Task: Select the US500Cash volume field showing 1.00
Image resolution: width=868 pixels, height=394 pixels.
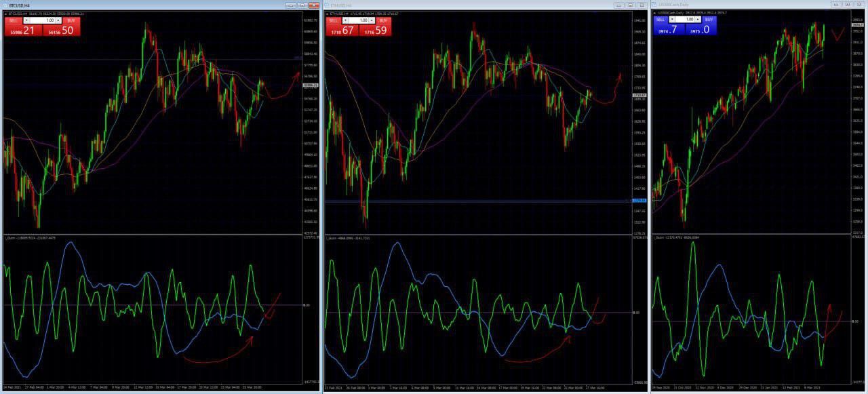Action: coord(685,20)
